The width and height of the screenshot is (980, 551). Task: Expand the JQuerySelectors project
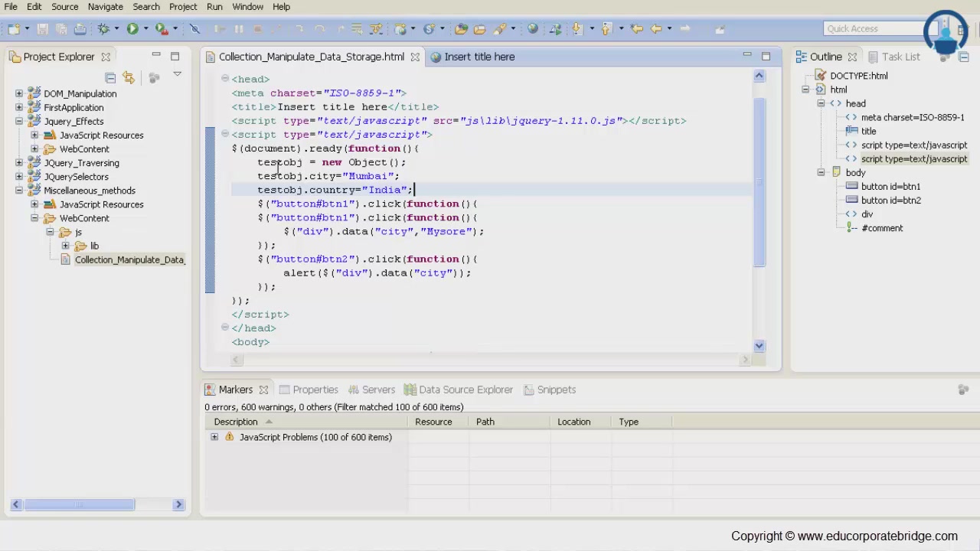[19, 176]
